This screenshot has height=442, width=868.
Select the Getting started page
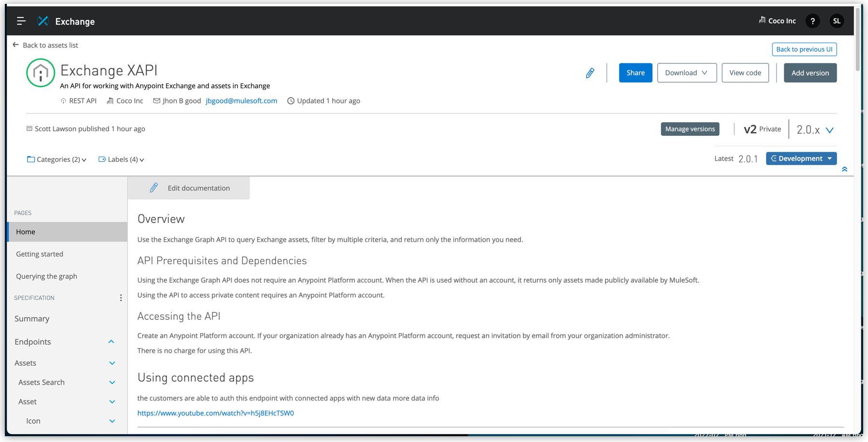40,254
